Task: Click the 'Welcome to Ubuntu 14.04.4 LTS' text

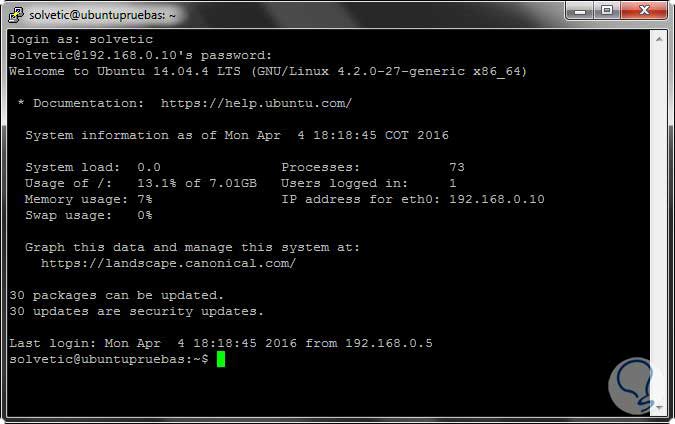Action: pos(125,71)
